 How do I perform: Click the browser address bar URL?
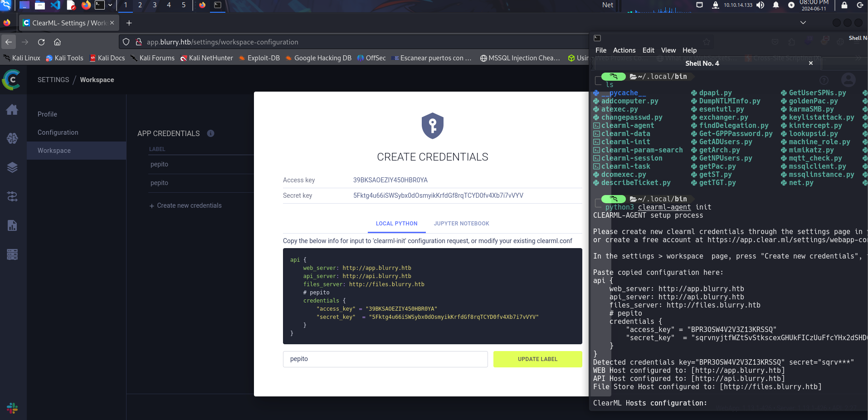coord(222,42)
